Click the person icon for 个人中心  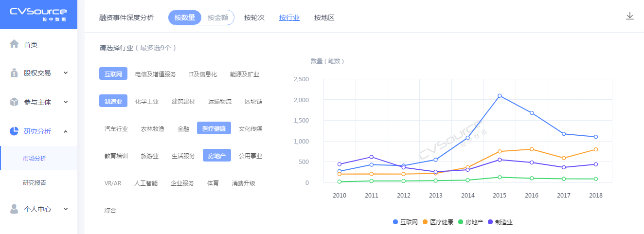[15, 209]
